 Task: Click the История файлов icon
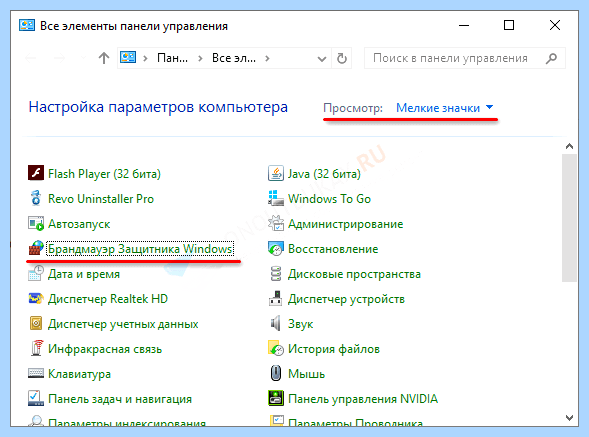[x=276, y=348]
